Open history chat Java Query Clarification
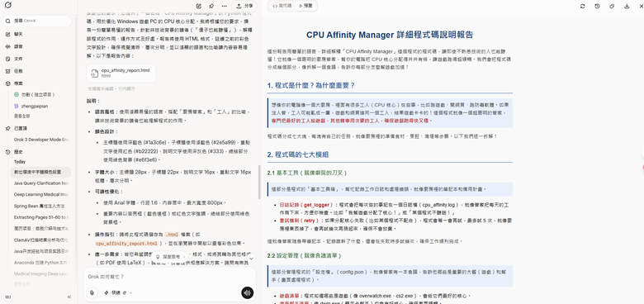The image size is (644, 304). coord(41,183)
